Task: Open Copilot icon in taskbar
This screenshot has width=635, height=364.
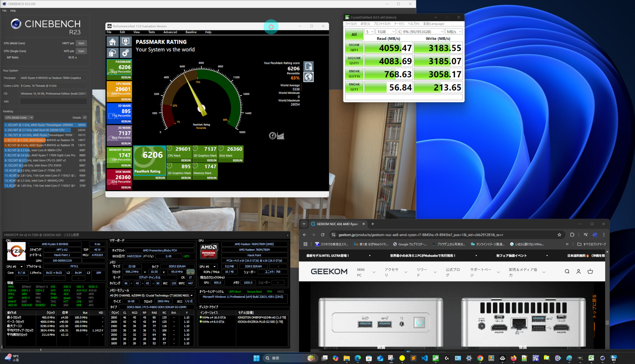Action: [x=335, y=358]
